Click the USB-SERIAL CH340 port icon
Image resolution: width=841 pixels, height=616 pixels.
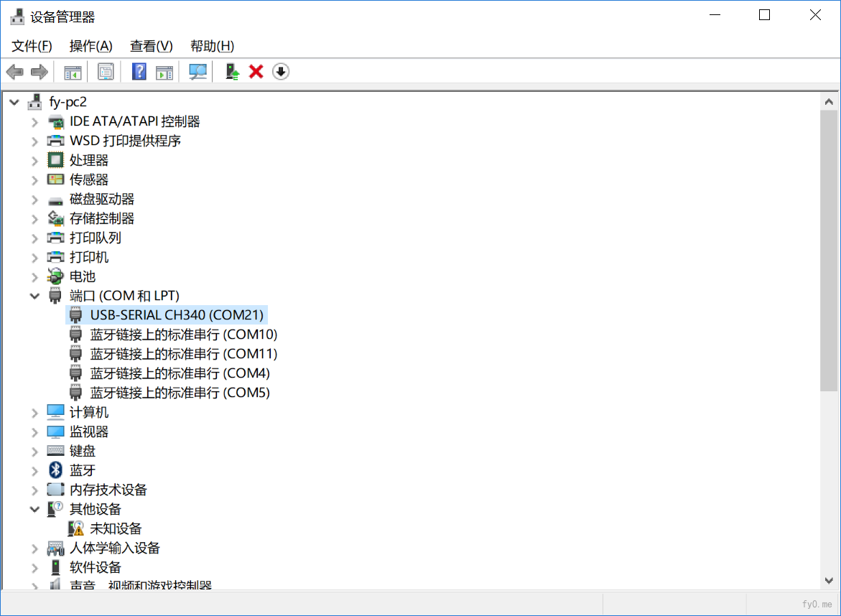[75, 314]
